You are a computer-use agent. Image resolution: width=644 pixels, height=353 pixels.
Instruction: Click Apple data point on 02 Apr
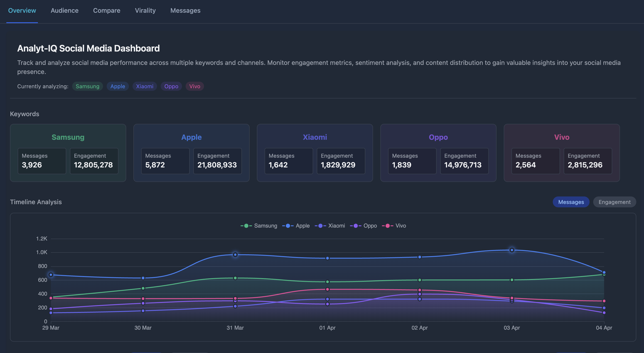(x=420, y=257)
